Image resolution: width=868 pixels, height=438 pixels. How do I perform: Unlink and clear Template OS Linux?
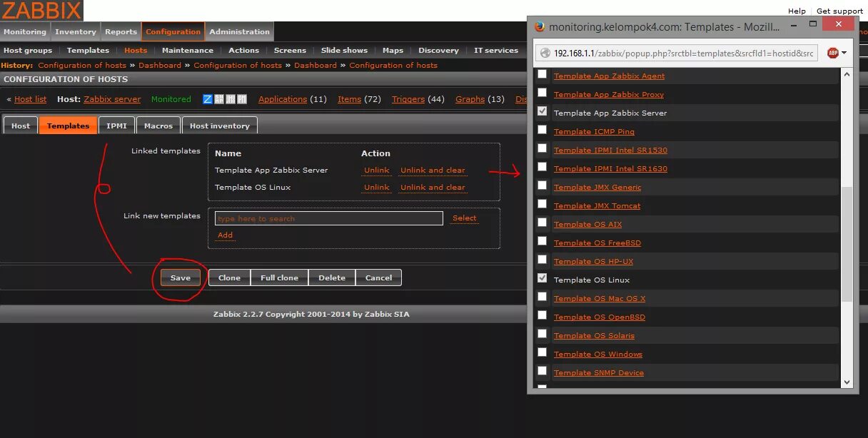coord(433,187)
